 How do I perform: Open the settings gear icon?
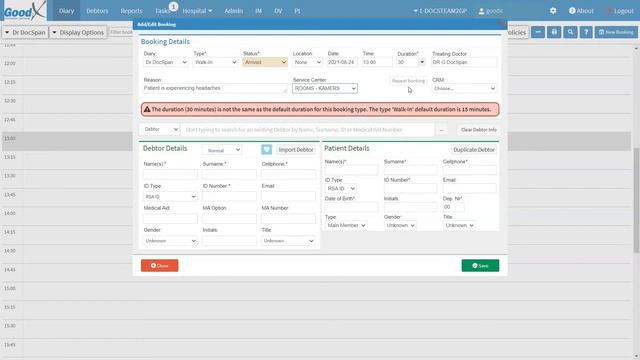(x=553, y=11)
